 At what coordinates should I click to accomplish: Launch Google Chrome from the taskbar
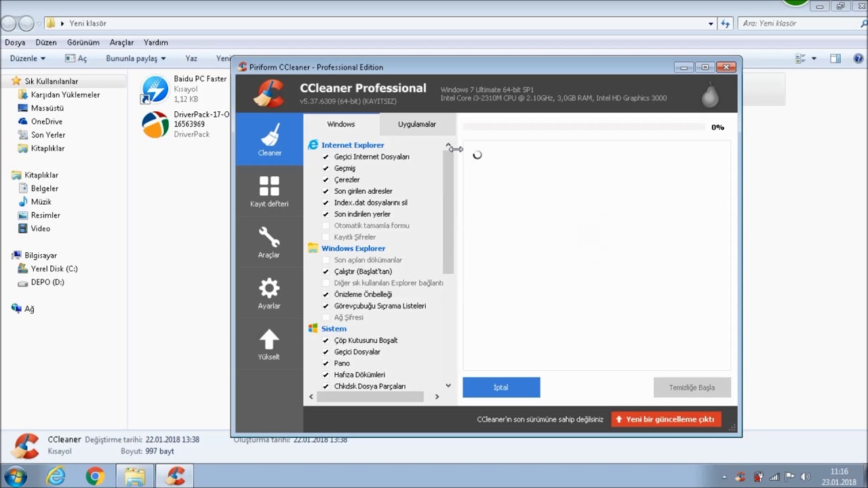point(96,476)
